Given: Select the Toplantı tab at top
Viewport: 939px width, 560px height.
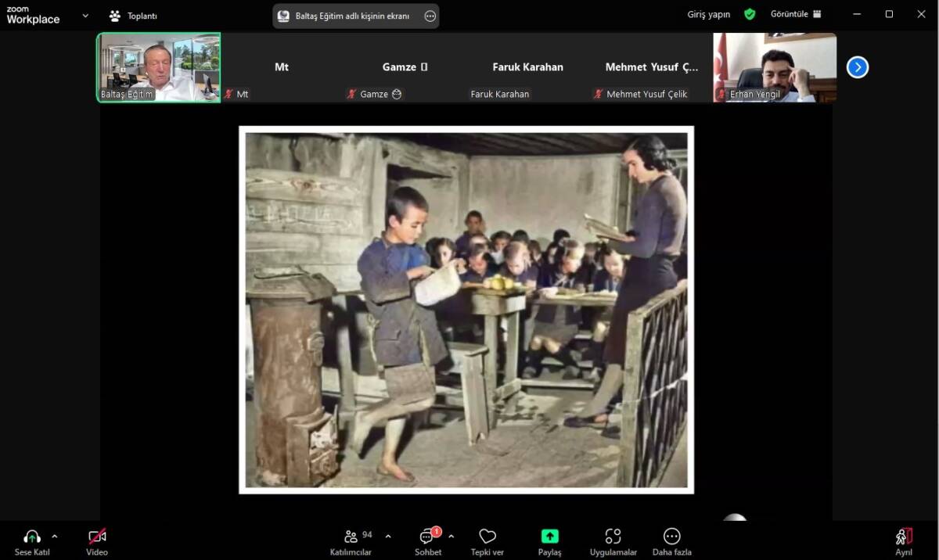Looking at the screenshot, I should pos(134,16).
